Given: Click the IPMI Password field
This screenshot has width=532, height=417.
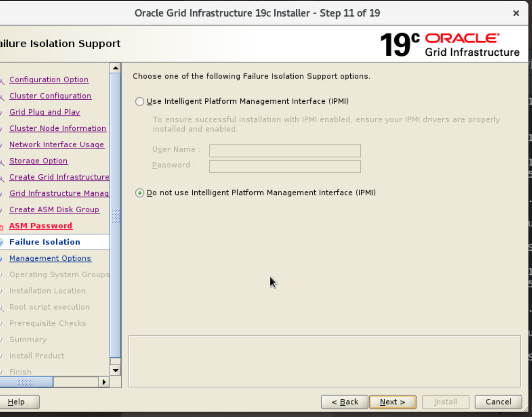Looking at the screenshot, I should (285, 166).
